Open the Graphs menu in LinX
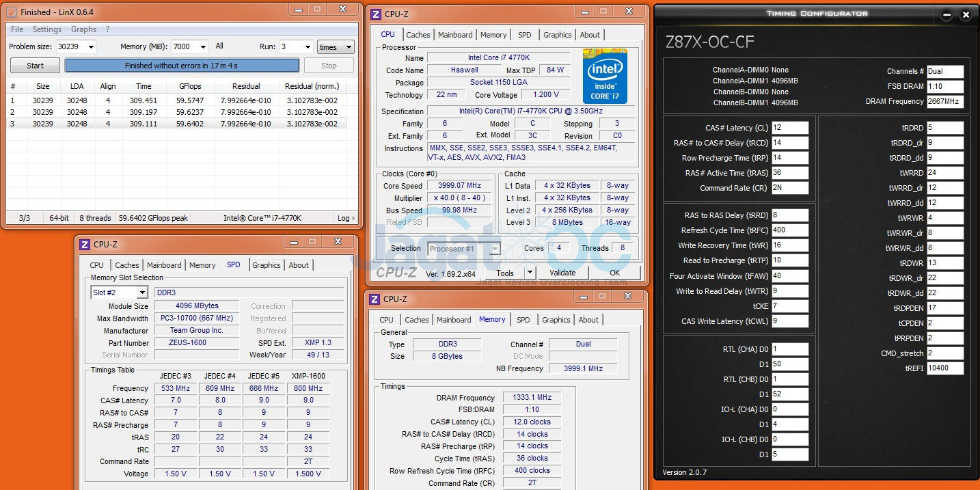Image resolution: width=980 pixels, height=490 pixels. point(83,29)
